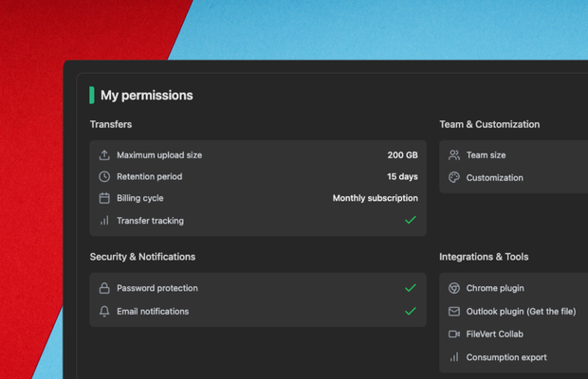Click the upload icon beside Maximum upload size

click(x=104, y=155)
